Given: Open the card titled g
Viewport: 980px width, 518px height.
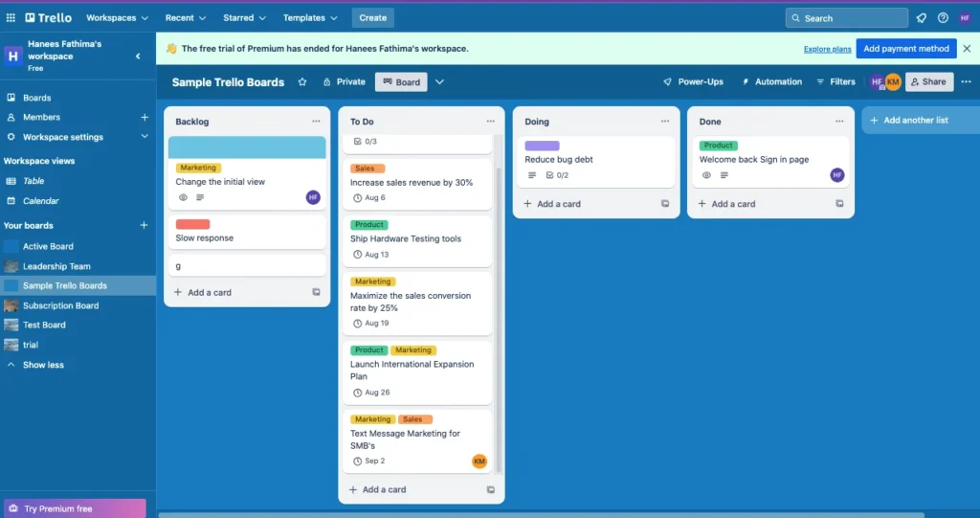Looking at the screenshot, I should point(247,266).
